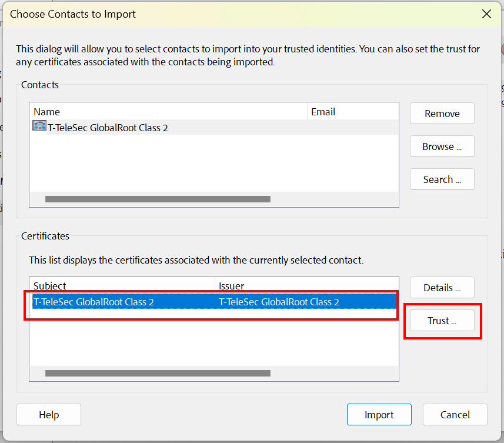Open Help for this dialog
Image resolution: width=504 pixels, height=443 pixels.
[x=48, y=414]
